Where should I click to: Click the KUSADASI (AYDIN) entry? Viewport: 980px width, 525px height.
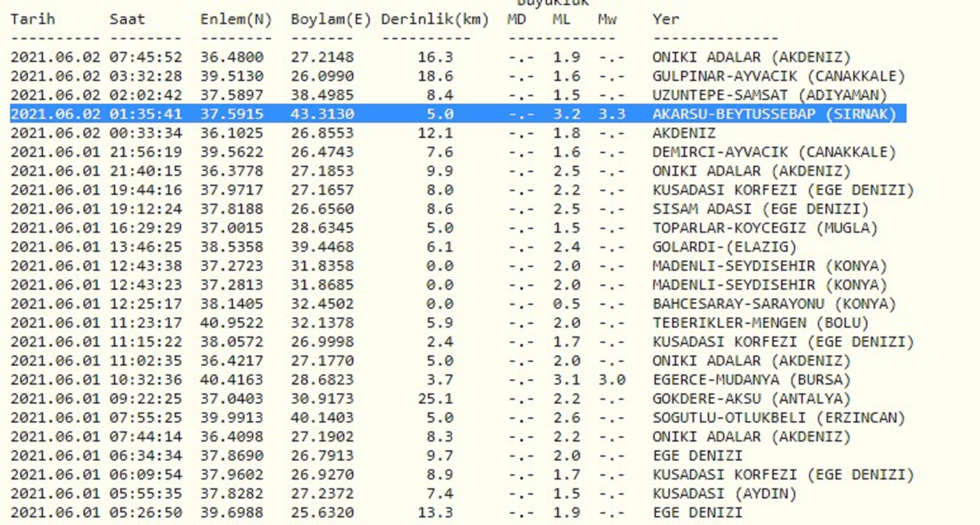724,493
